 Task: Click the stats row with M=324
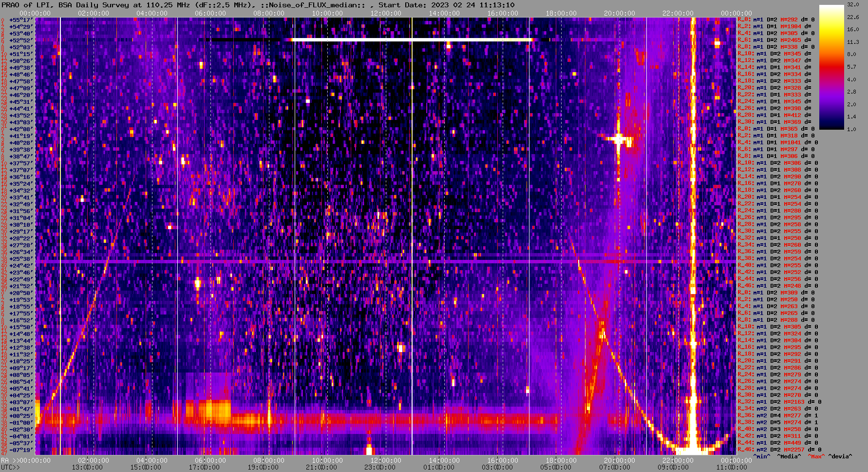[x=778, y=334]
